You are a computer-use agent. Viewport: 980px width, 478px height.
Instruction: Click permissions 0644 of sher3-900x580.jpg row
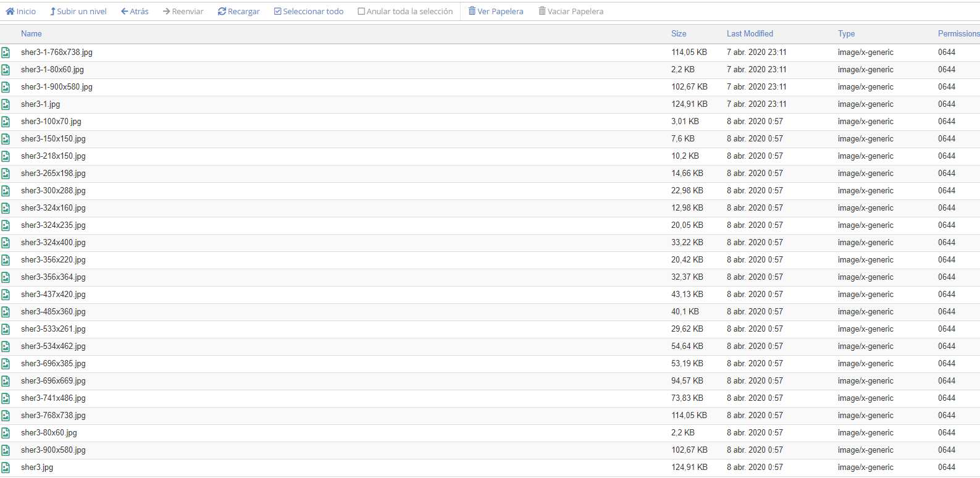click(947, 450)
